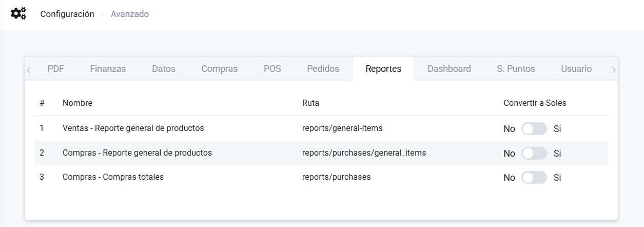Open the Finanzas tab
The image size is (644, 227).
(108, 69)
